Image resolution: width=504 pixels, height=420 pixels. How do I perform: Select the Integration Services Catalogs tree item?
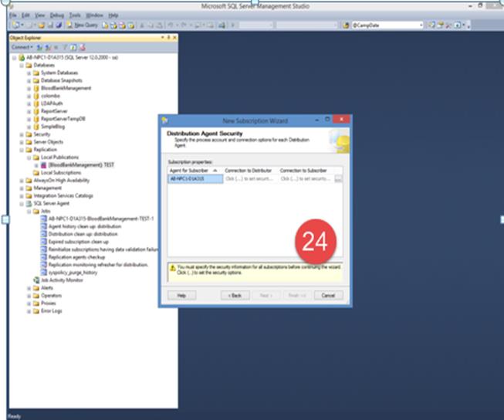click(x=63, y=195)
